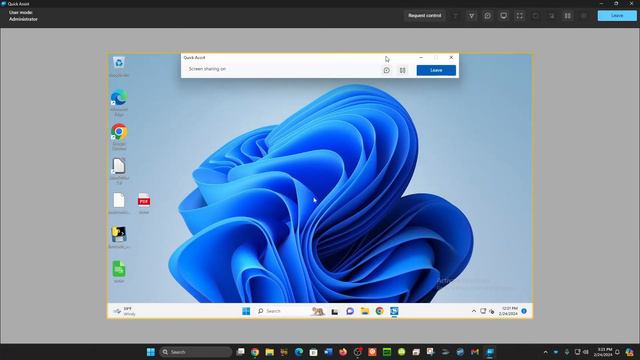Click blue notification badge on remote taskbar

[524, 311]
